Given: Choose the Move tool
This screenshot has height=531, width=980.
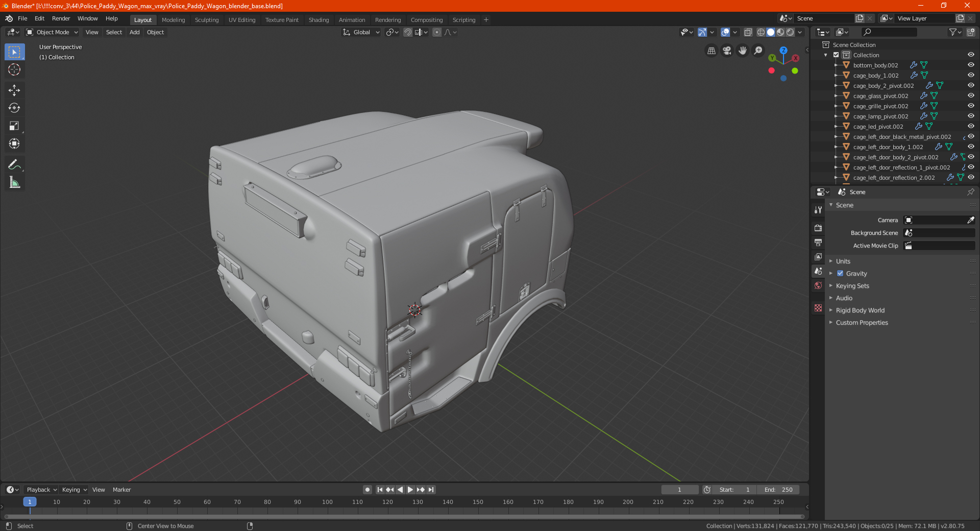Looking at the screenshot, I should (x=14, y=90).
